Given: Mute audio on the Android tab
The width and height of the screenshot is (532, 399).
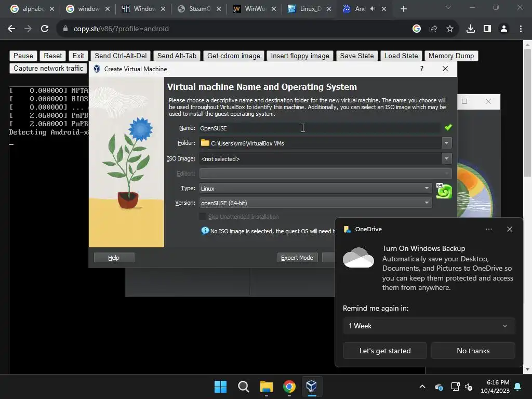Looking at the screenshot, I should tap(373, 9).
